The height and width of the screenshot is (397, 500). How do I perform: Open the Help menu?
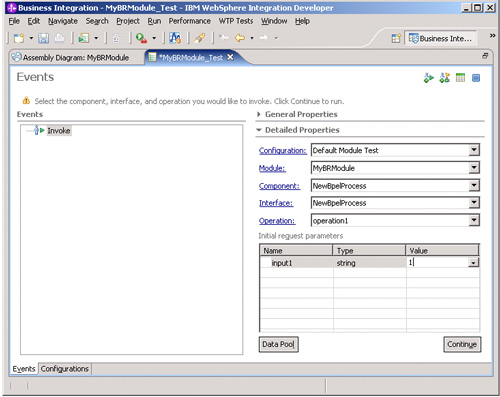(302, 21)
